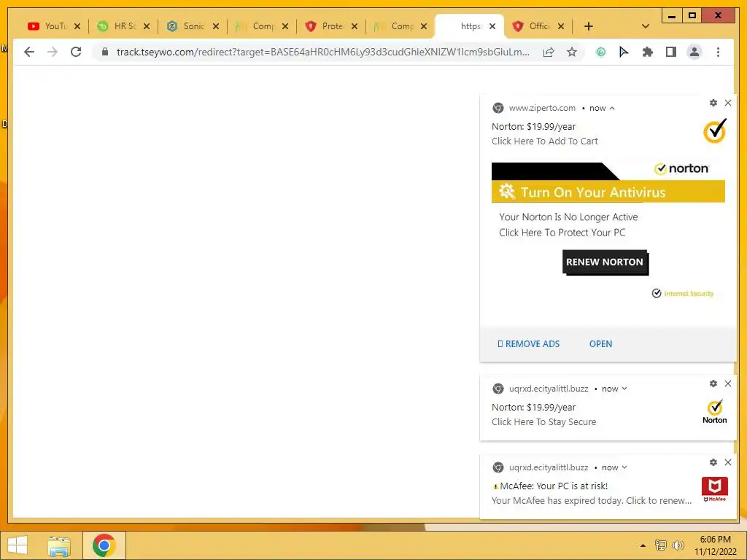Switch to the HR Sc tab

(x=117, y=26)
